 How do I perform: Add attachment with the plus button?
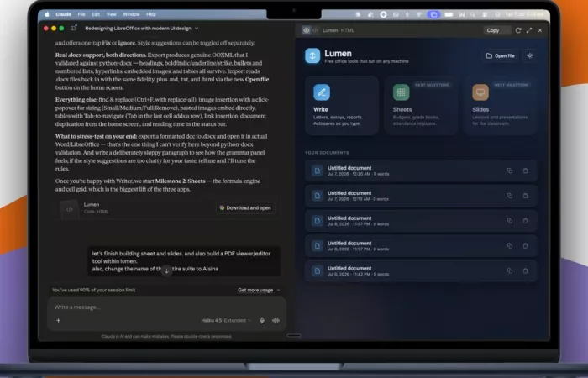58,320
